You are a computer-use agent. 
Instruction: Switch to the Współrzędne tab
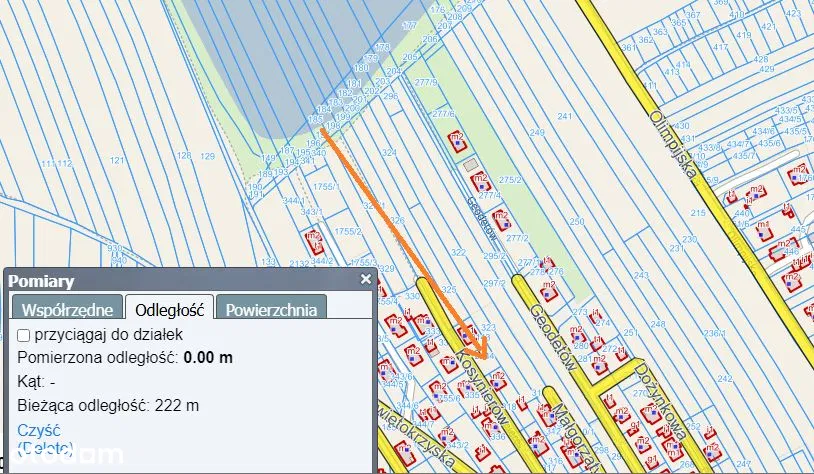(67, 307)
